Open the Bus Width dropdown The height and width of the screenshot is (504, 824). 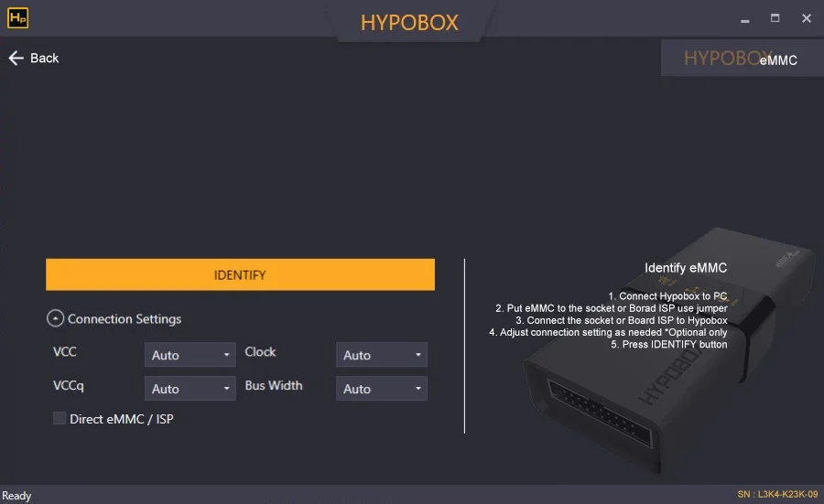coord(382,389)
